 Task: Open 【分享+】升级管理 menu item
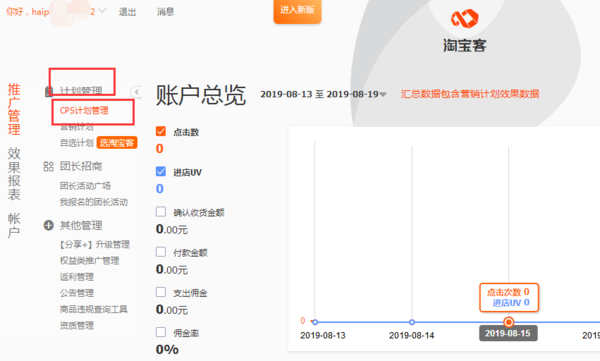(95, 244)
